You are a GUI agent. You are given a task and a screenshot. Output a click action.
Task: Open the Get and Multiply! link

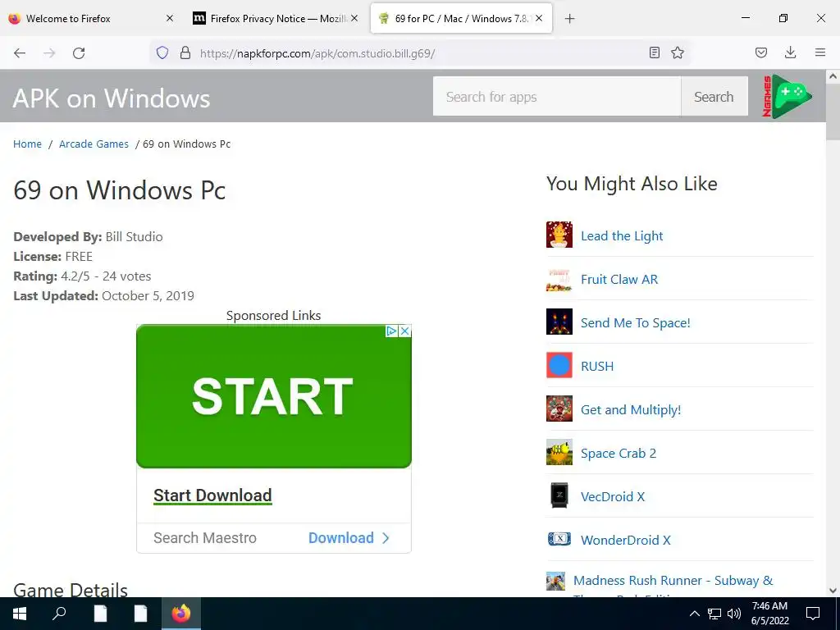pyautogui.click(x=631, y=410)
